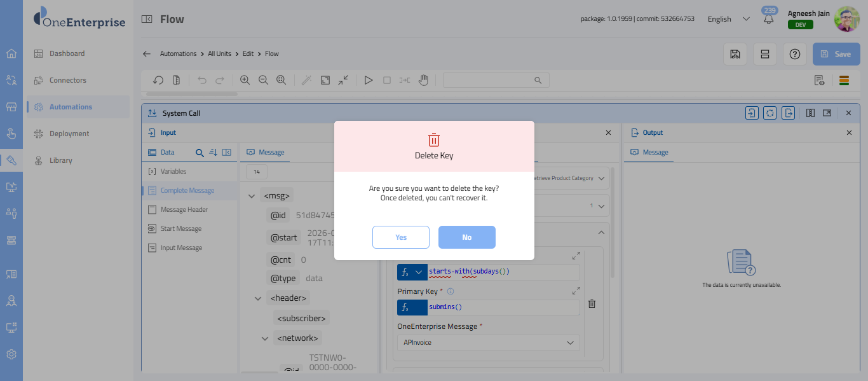Image resolution: width=868 pixels, height=381 pixels.
Task: Select the hand pan tool
Action: point(423,80)
